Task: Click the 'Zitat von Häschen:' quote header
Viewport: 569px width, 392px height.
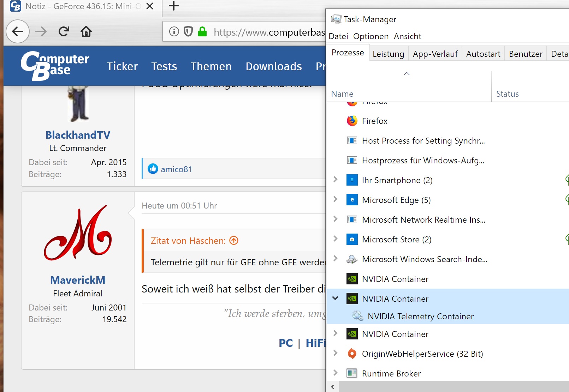Action: [188, 241]
